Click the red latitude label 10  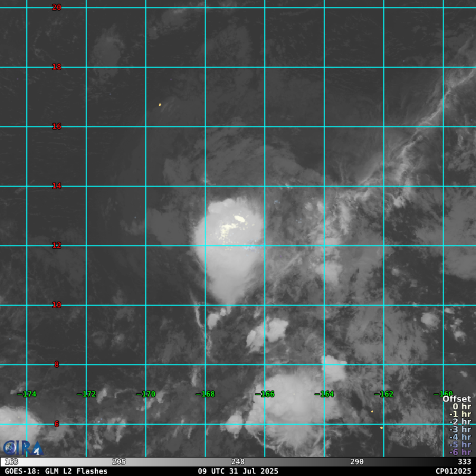coord(57,305)
